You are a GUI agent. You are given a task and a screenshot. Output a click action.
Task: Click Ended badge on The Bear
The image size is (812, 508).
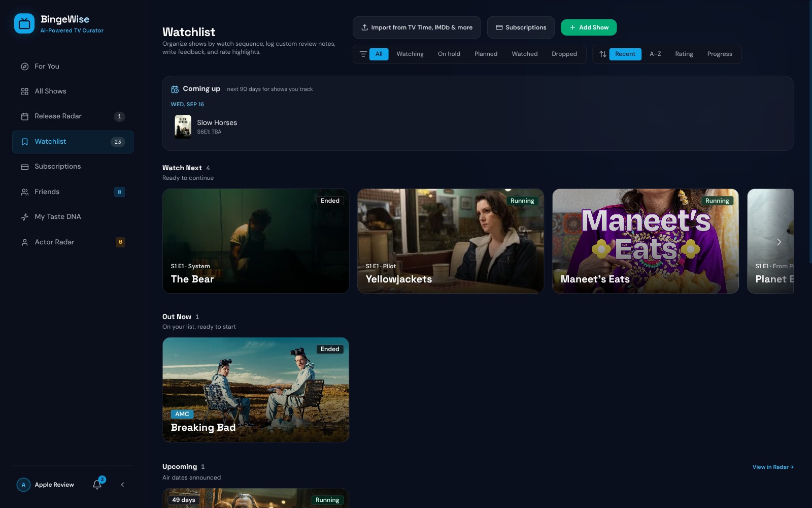330,201
